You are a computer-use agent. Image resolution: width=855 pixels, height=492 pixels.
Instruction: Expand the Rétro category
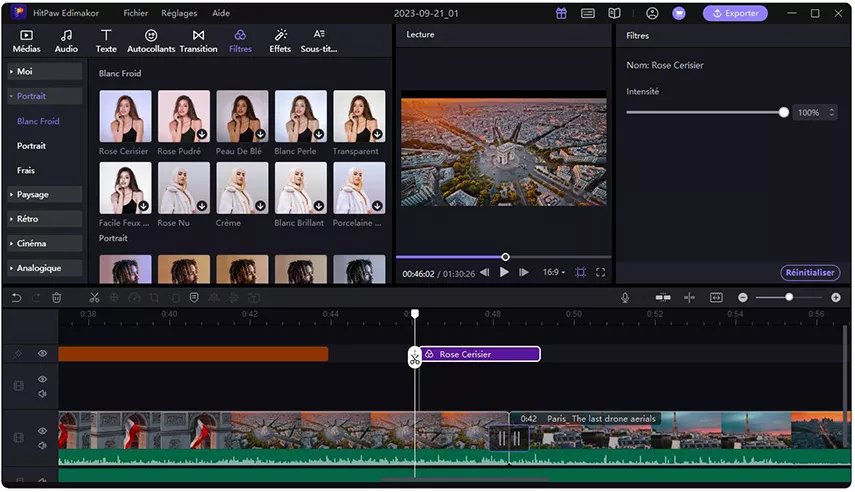coord(45,219)
